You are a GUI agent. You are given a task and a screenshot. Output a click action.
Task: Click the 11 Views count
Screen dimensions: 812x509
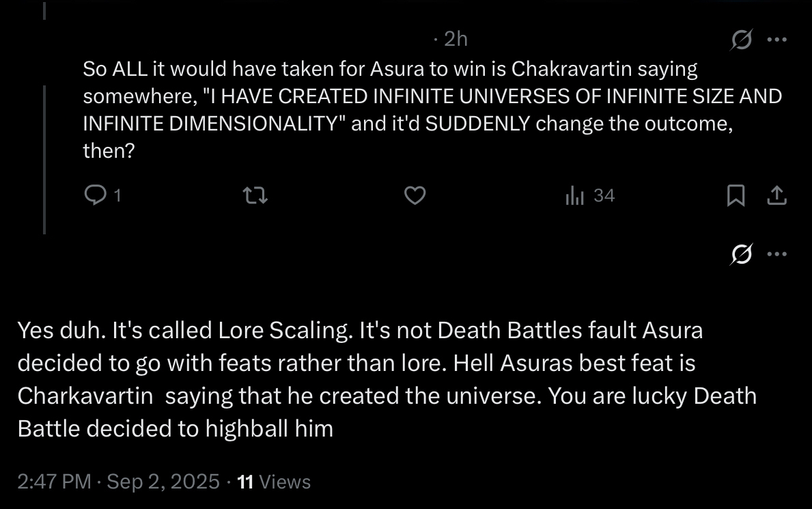(x=274, y=482)
